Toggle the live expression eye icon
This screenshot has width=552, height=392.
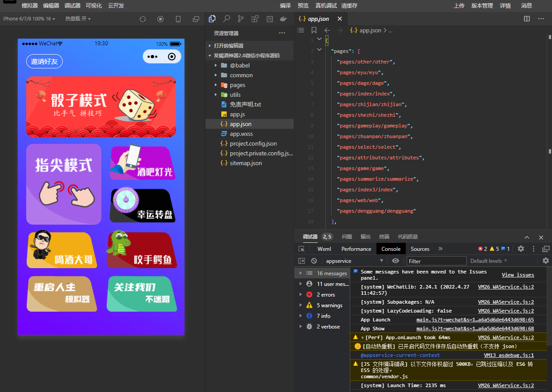pos(396,261)
